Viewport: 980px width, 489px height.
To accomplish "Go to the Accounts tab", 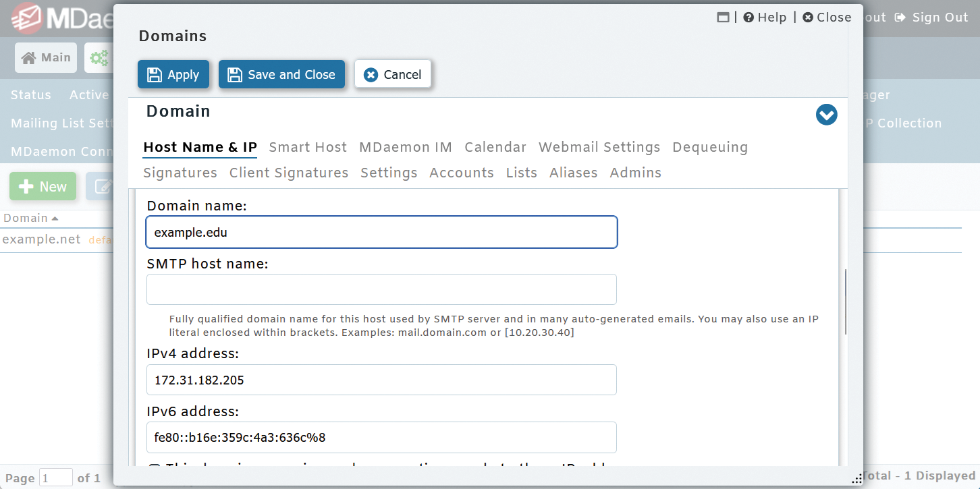I will (462, 173).
